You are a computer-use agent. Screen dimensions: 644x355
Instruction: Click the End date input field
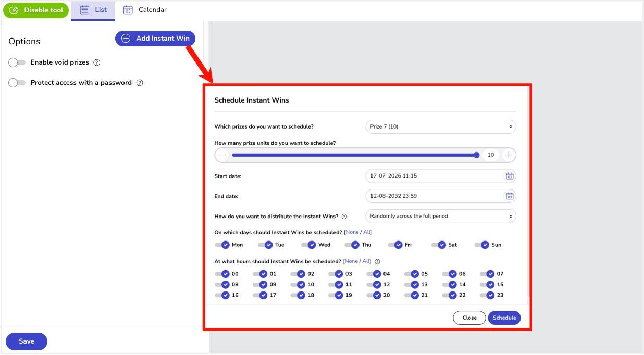pyautogui.click(x=441, y=196)
